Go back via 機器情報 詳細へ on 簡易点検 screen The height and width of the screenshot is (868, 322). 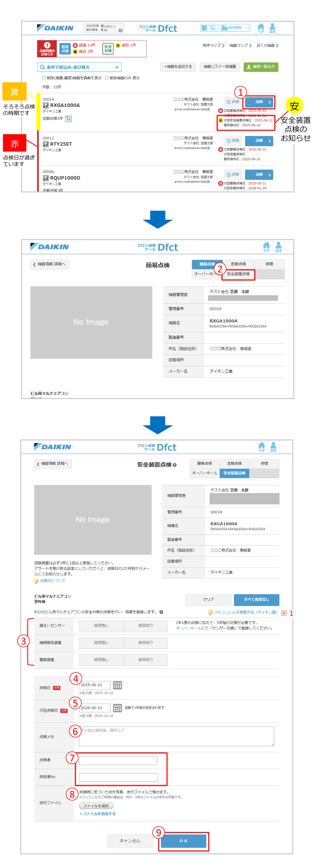(50, 264)
